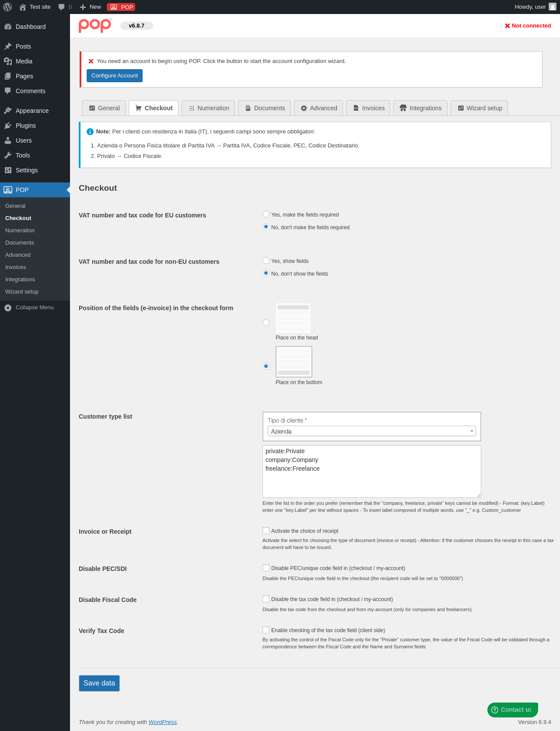The width and height of the screenshot is (560, 731).
Task: Open the comments bubble icon in admin bar
Action: coord(61,7)
